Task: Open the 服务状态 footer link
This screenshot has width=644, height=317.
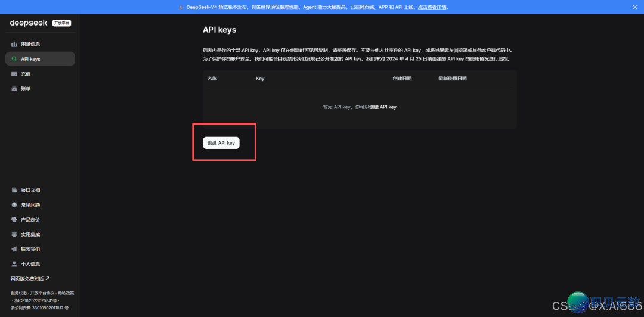Action: pyautogui.click(x=18, y=293)
